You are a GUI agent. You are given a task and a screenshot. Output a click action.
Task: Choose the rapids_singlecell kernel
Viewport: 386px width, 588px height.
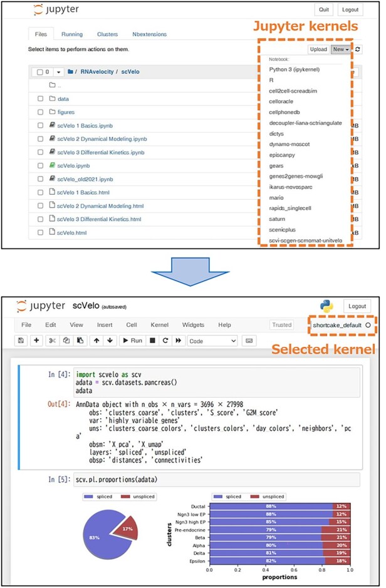(290, 208)
